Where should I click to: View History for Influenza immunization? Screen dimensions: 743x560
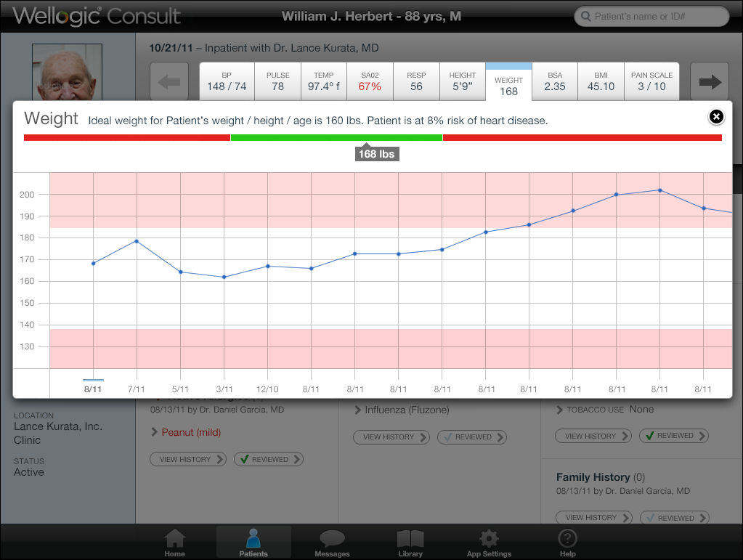(x=391, y=437)
